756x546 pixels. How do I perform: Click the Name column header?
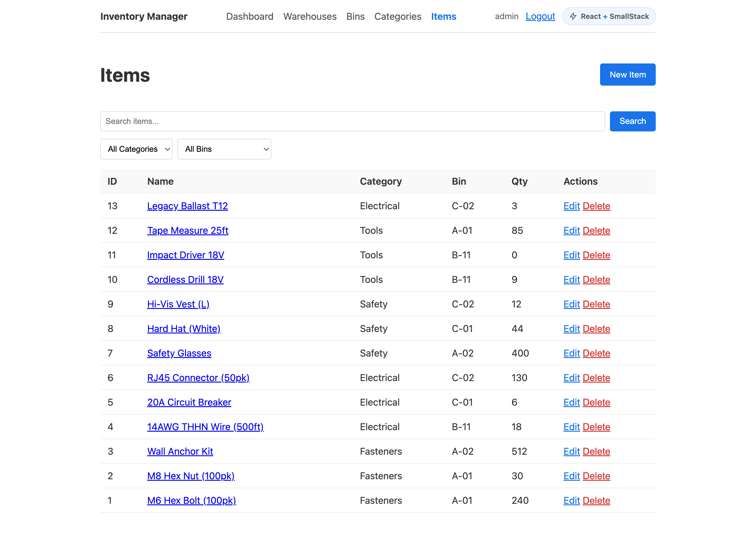pos(160,181)
